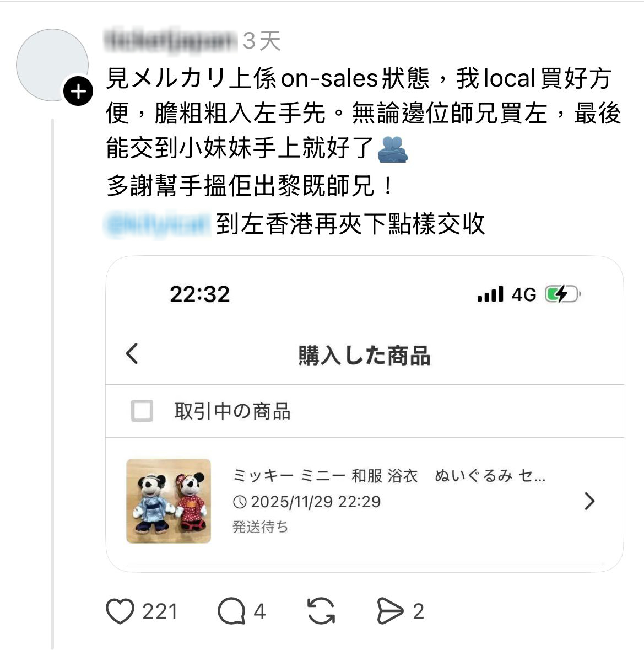Image resolution: width=644 pixels, height=650 pixels.
Task: Click the 221 likes count
Action: [x=160, y=611]
